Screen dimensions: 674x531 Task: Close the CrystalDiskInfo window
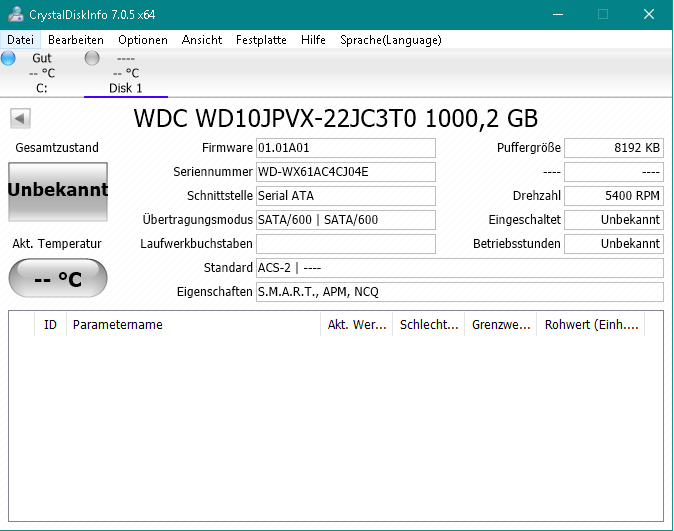click(x=649, y=14)
